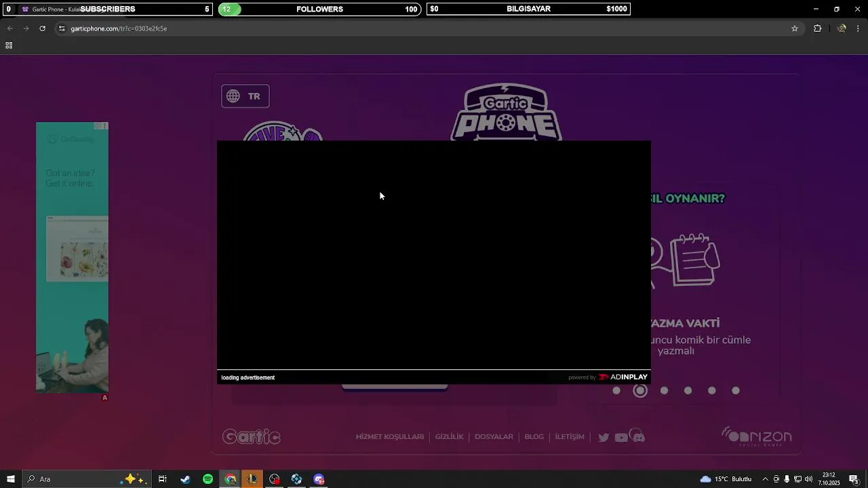Screen dimensions: 868x488
Task: Open Gartic's YouTube channel
Action: coord(620,437)
